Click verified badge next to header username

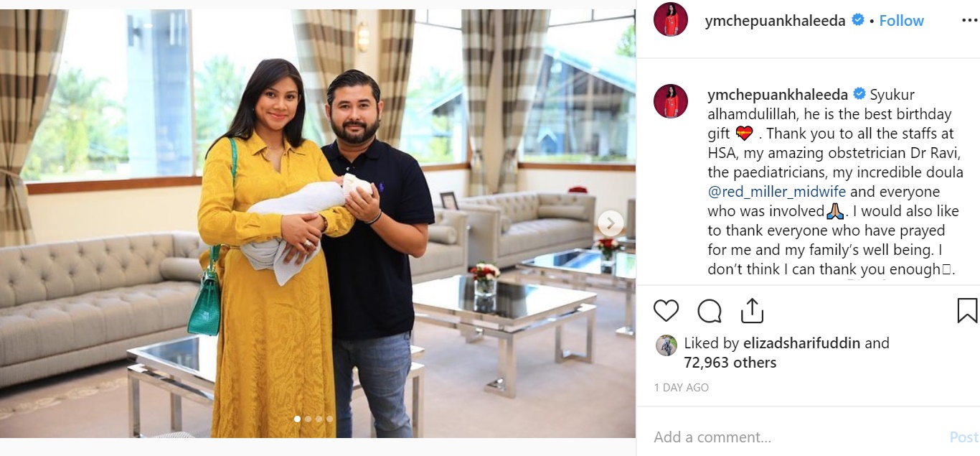tap(857, 20)
